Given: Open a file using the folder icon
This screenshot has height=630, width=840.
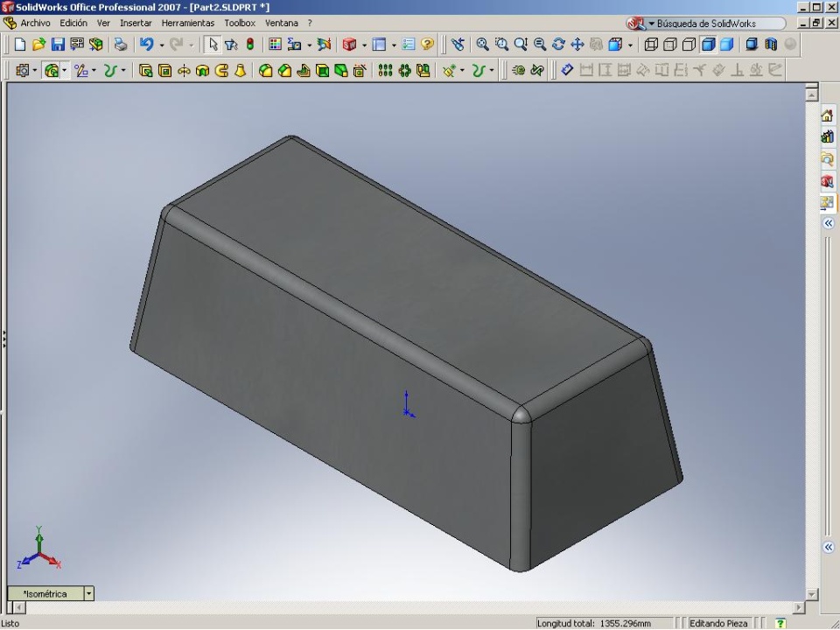Looking at the screenshot, I should pos(38,45).
